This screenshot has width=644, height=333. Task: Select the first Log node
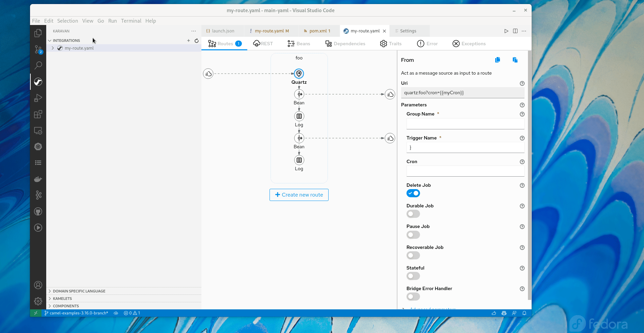pos(299,116)
